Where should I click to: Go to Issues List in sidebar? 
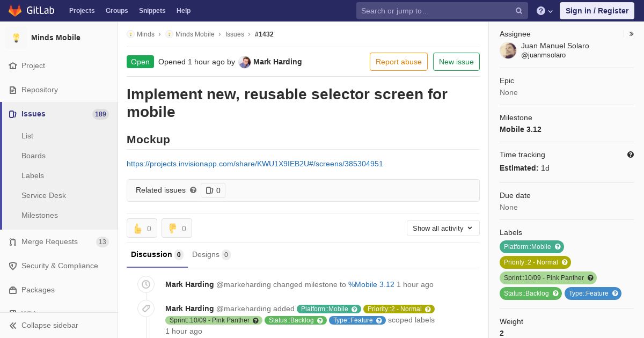tap(27, 136)
